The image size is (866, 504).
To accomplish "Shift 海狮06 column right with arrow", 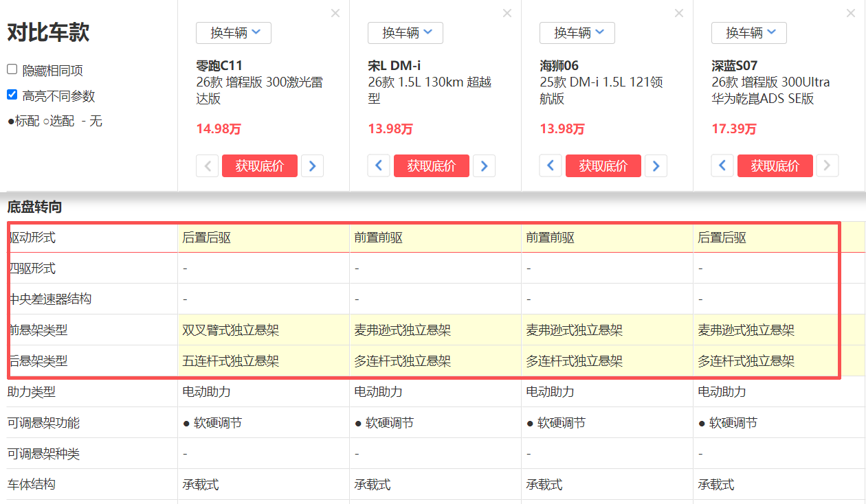I will 656,165.
